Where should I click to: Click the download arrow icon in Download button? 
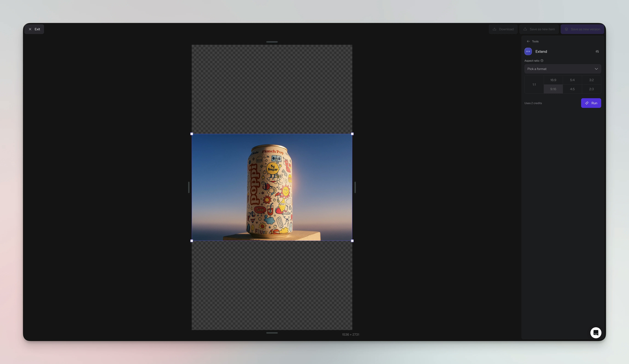click(494, 29)
